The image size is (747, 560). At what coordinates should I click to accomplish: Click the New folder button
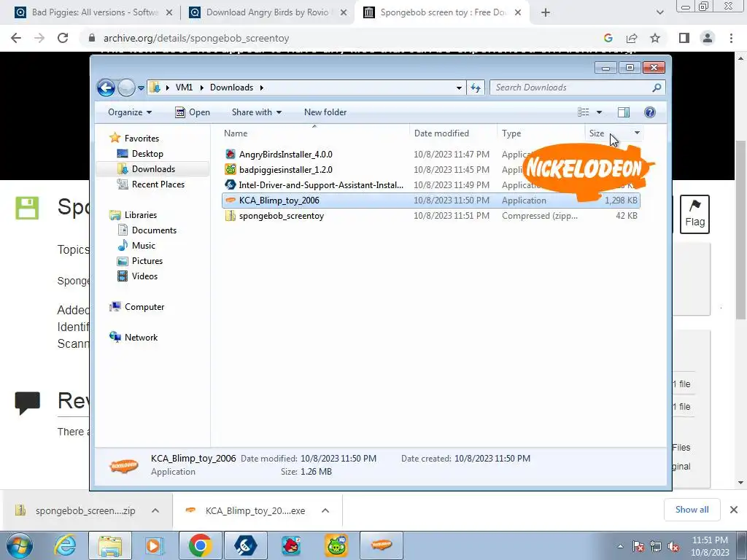point(325,112)
